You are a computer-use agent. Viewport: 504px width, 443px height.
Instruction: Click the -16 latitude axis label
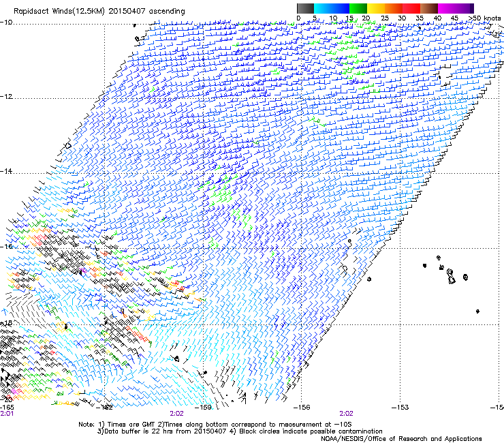[6, 247]
